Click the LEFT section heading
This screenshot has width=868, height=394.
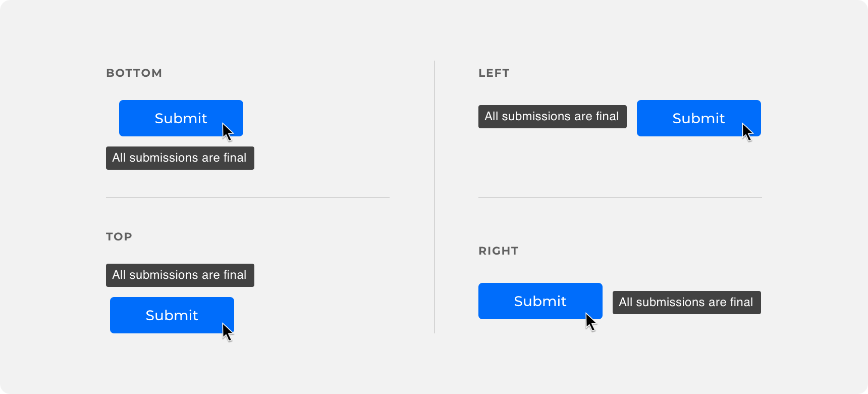pos(494,73)
